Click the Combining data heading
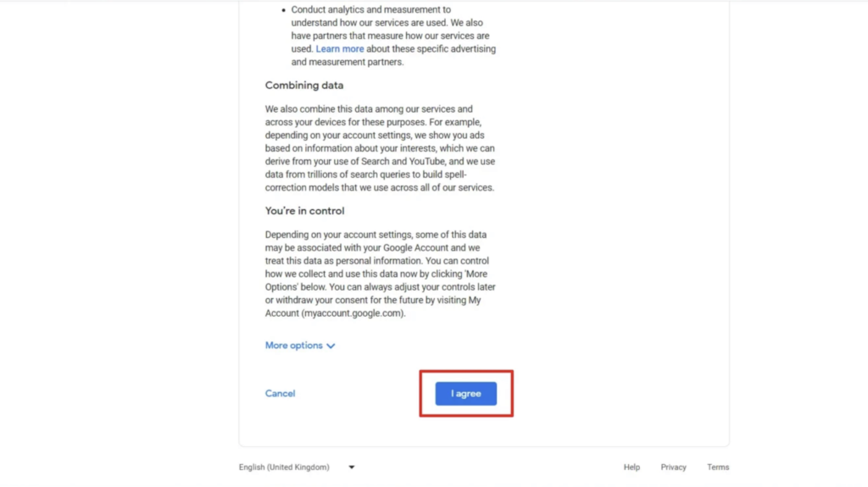This screenshot has width=868, height=487. click(x=304, y=86)
